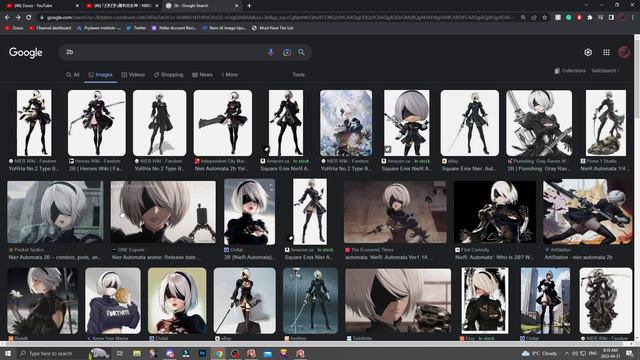Screen dimensions: 640x360
Task: Expand the More search filters
Action: pyautogui.click(x=230, y=75)
